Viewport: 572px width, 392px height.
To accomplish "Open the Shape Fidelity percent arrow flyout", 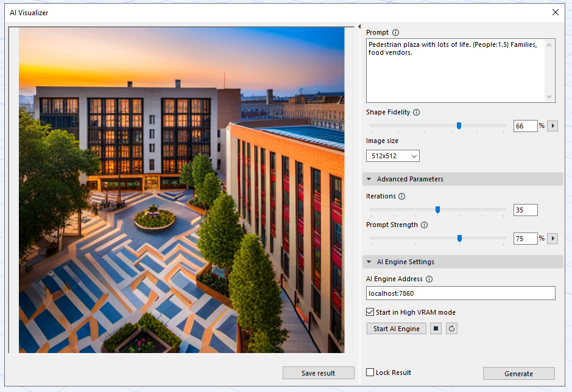I will point(553,126).
